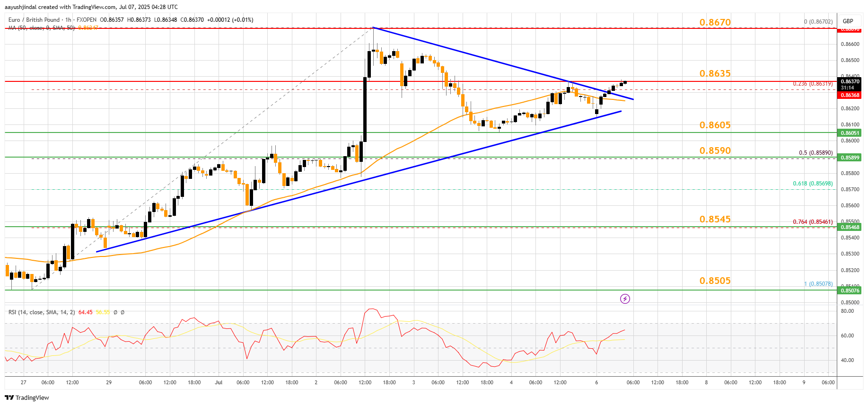Click the orange 0.8635 level label
868x406 pixels.
point(715,73)
